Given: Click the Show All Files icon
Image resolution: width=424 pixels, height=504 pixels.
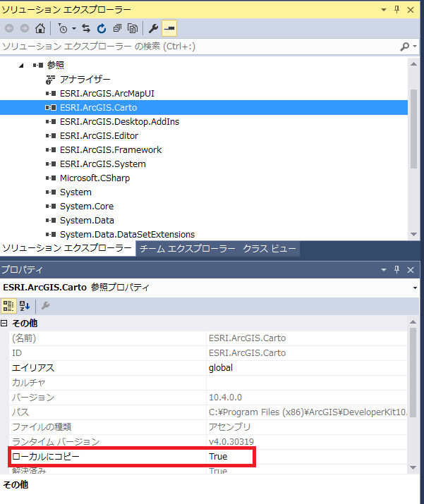Looking at the screenshot, I should tap(132, 29).
